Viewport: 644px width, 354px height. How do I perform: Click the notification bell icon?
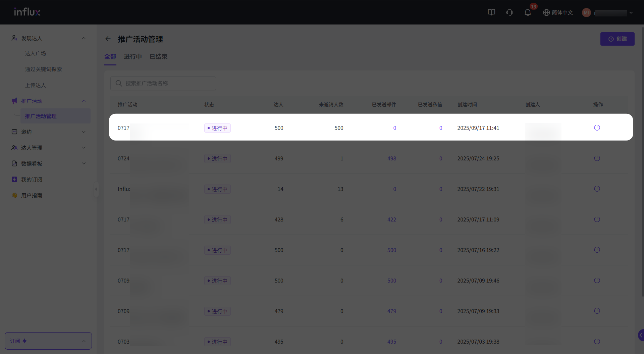[528, 13]
